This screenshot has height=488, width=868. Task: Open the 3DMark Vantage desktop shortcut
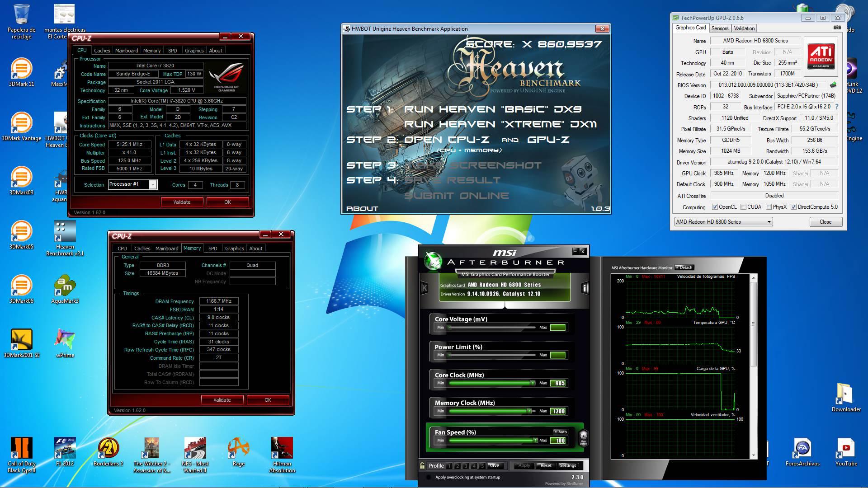point(21,126)
